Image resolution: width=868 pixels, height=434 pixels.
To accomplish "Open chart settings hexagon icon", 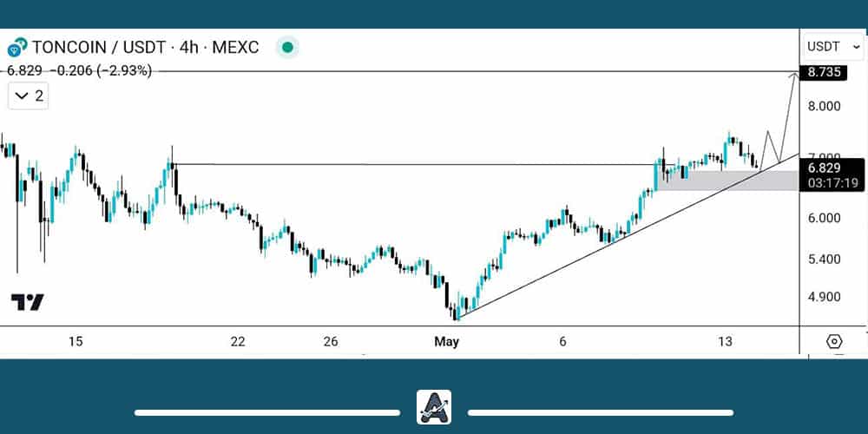I will click(x=834, y=341).
